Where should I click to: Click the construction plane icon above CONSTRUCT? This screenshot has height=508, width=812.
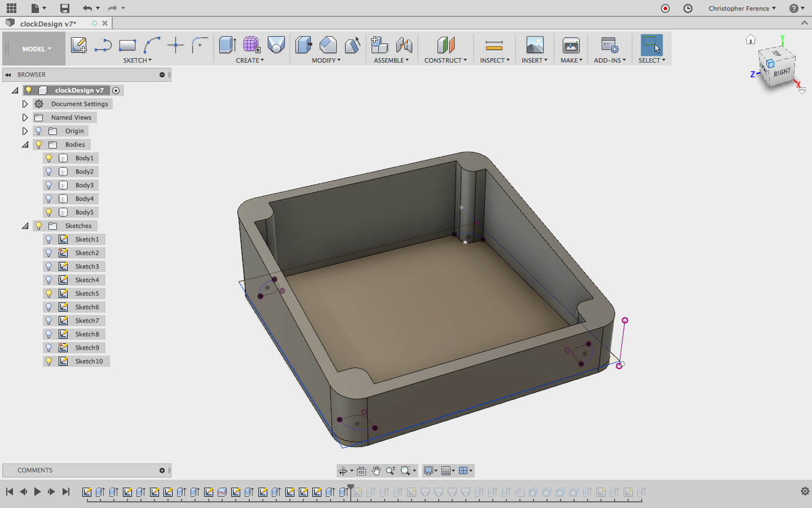445,45
